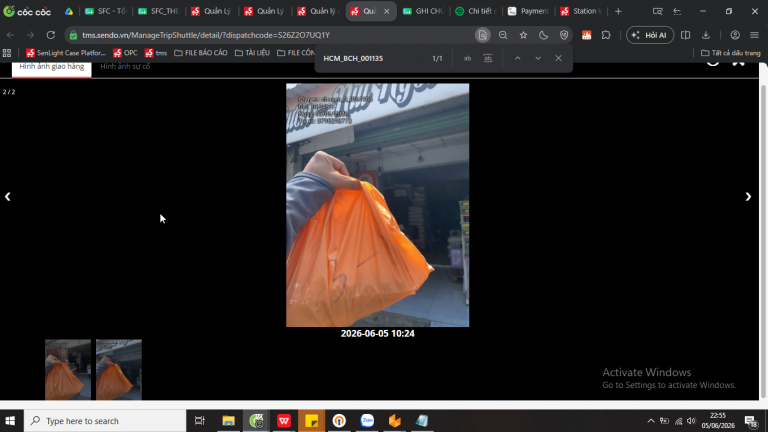Select the first delivery photo thumbnail

tap(68, 370)
